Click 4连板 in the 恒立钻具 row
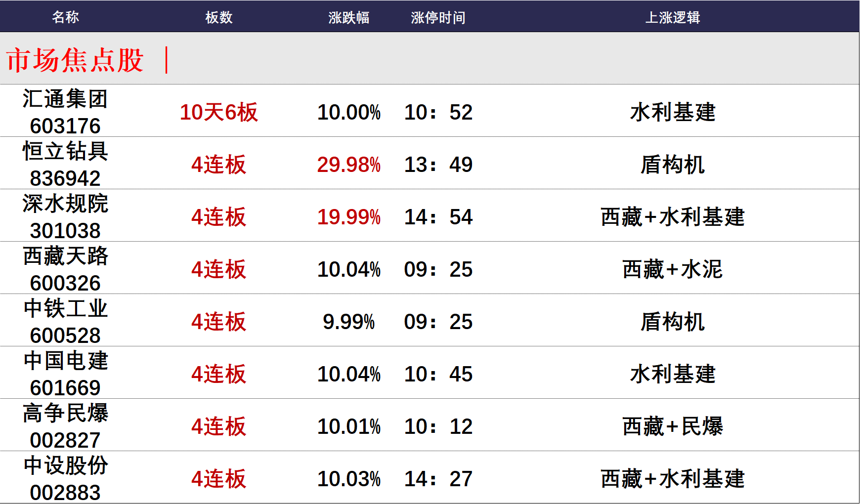 pyautogui.click(x=219, y=165)
